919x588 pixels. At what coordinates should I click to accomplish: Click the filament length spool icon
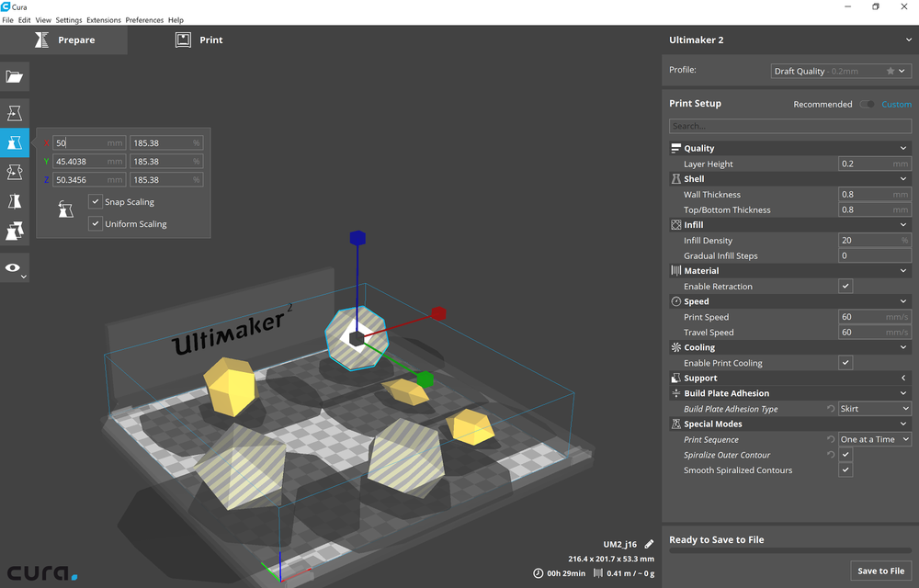[x=598, y=573]
